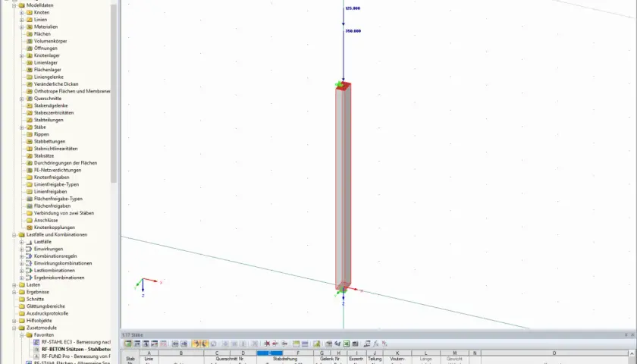Click the red delete X icon in table toolbar
Image resolution: width=637 pixels, height=364 pixels.
point(267,344)
